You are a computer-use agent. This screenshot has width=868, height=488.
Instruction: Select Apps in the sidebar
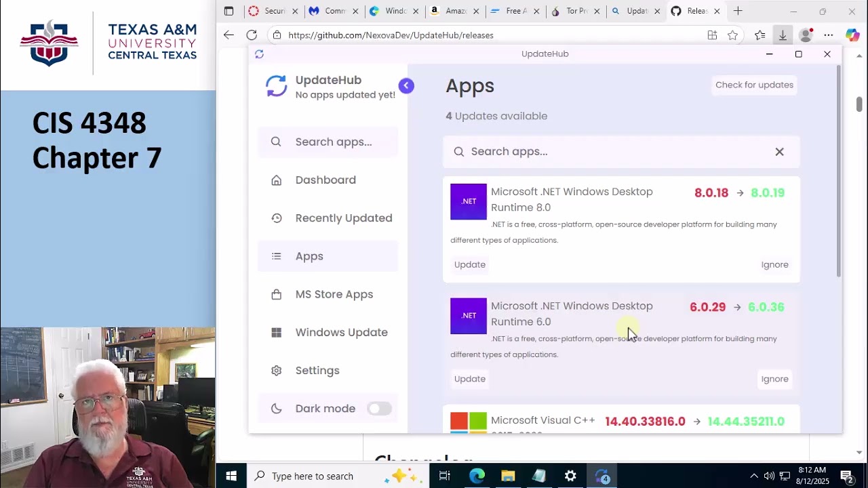[x=328, y=256]
